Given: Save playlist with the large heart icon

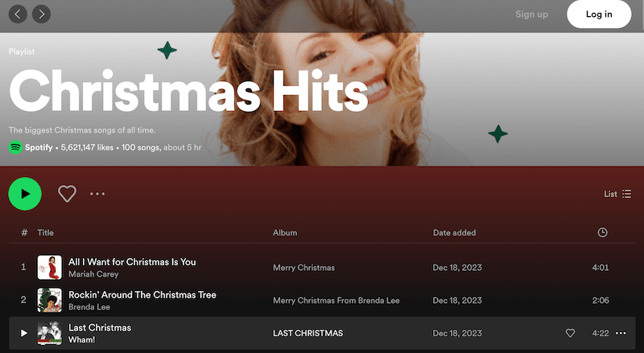Looking at the screenshot, I should (x=67, y=194).
